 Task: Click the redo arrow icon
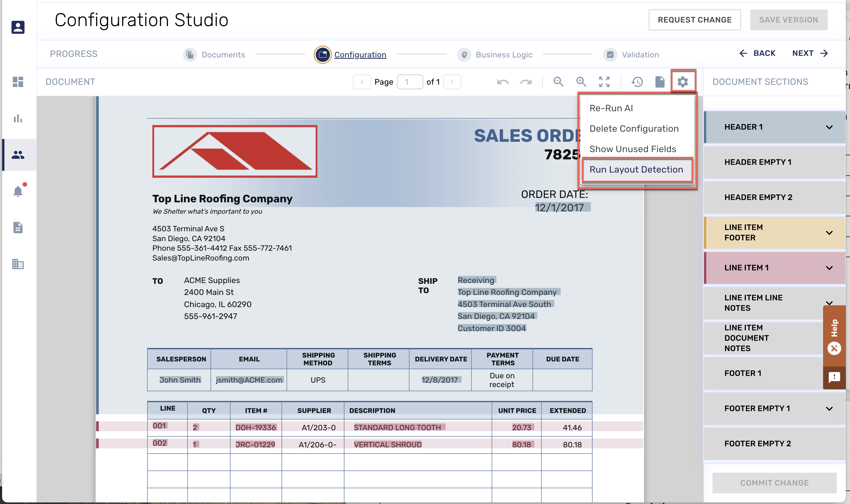[526, 82]
